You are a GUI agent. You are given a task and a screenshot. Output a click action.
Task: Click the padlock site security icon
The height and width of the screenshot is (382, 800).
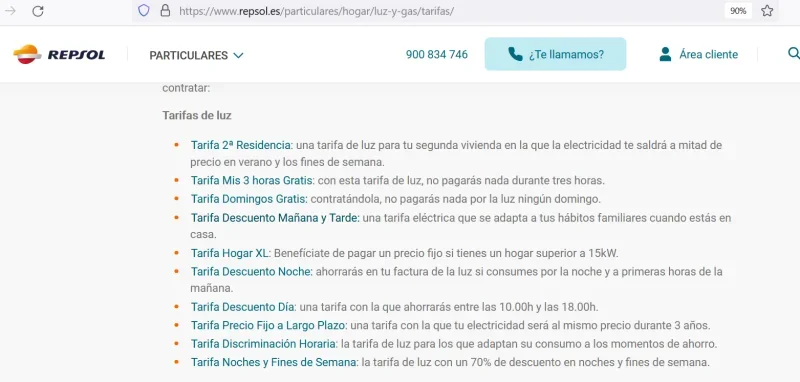click(x=165, y=11)
